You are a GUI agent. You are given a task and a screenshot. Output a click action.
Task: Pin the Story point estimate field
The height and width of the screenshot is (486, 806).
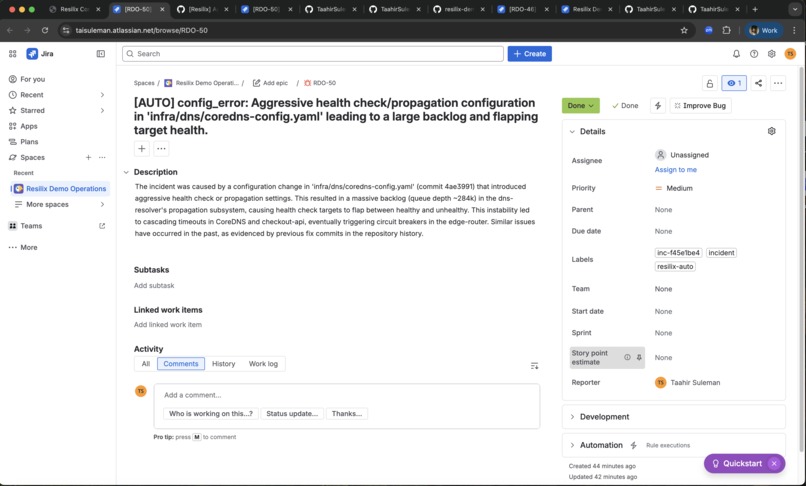[x=639, y=357]
